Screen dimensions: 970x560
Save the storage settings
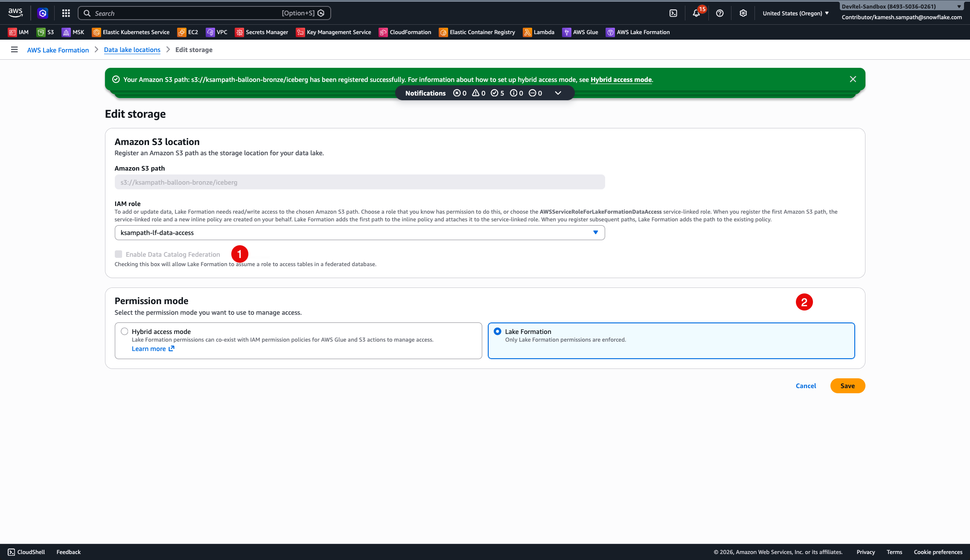point(848,386)
